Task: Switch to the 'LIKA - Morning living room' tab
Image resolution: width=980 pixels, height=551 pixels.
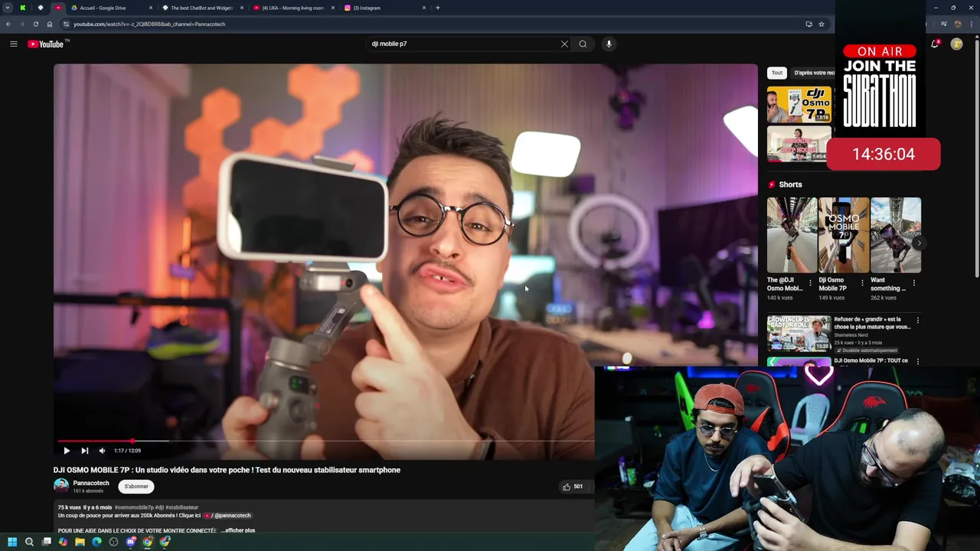Action: 293,8
